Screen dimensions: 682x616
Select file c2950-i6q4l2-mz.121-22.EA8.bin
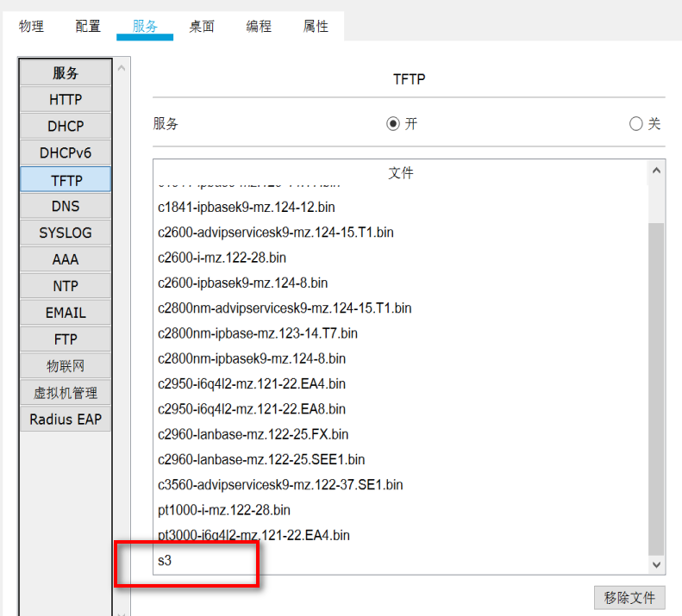(252, 409)
